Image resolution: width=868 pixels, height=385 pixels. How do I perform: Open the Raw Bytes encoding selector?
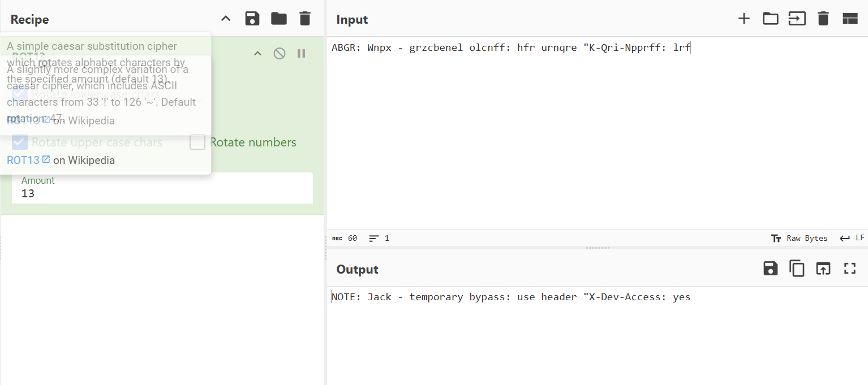click(800, 238)
